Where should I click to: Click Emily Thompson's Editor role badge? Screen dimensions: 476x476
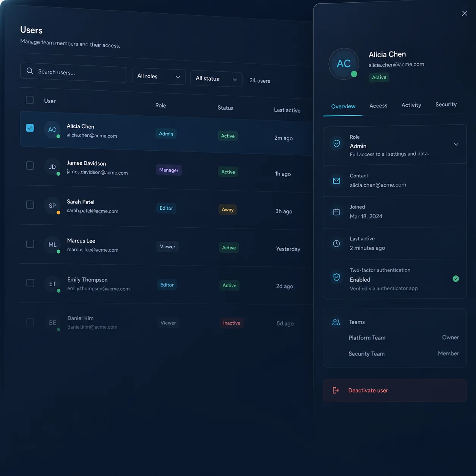[167, 285]
